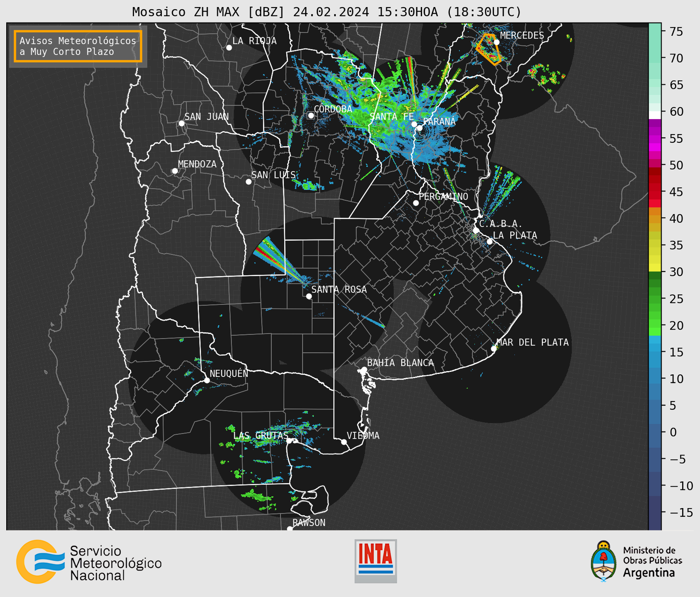Viewport: 700px width, 597px height.
Task: Click the 'LA RIOJA' map label
Action: [254, 41]
